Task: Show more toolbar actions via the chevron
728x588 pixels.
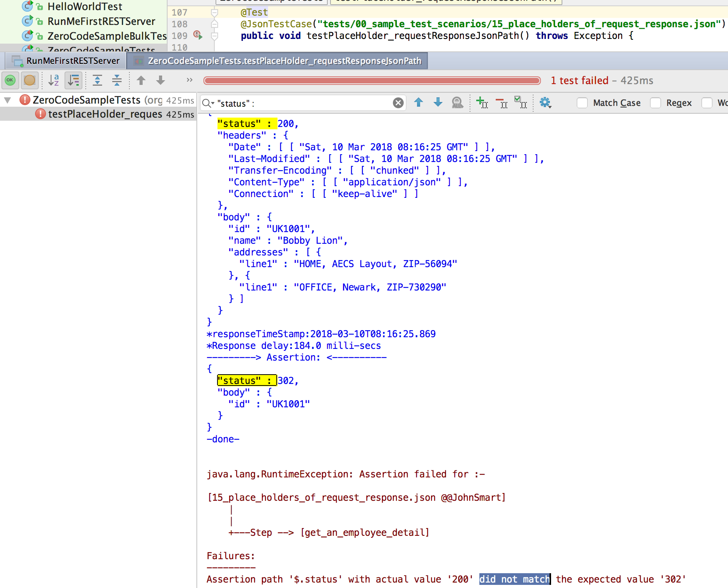Action: [x=189, y=80]
